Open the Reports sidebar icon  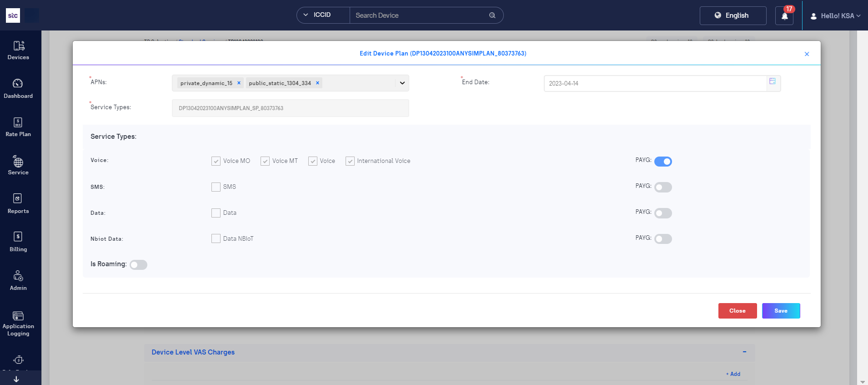point(18,199)
